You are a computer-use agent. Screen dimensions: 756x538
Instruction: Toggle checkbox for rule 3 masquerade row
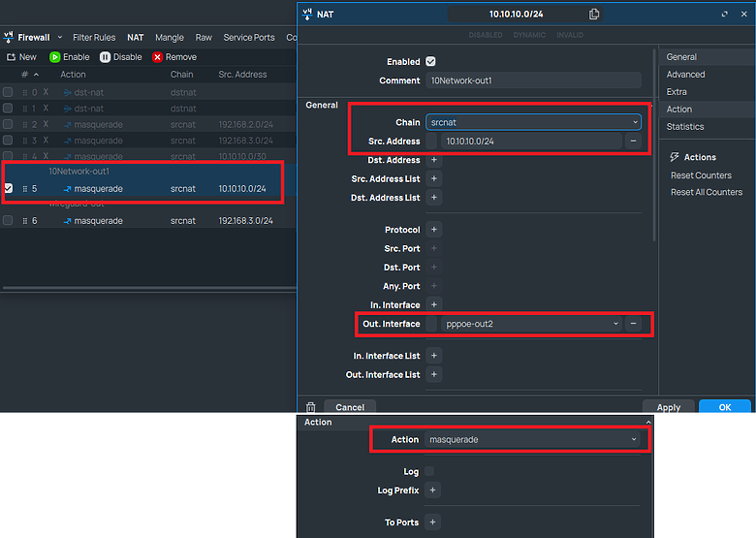point(8,141)
